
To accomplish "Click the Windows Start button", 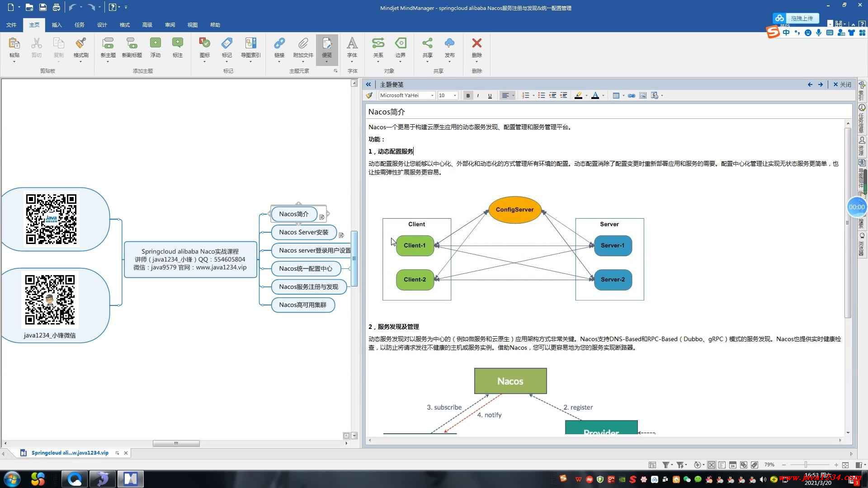I will (x=12, y=479).
